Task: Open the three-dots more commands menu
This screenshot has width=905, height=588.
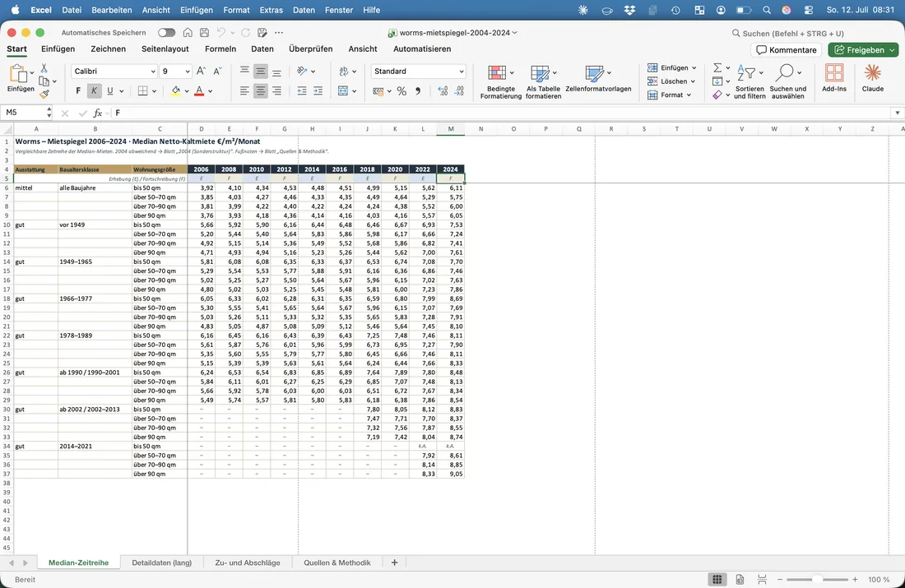Action: (x=279, y=33)
